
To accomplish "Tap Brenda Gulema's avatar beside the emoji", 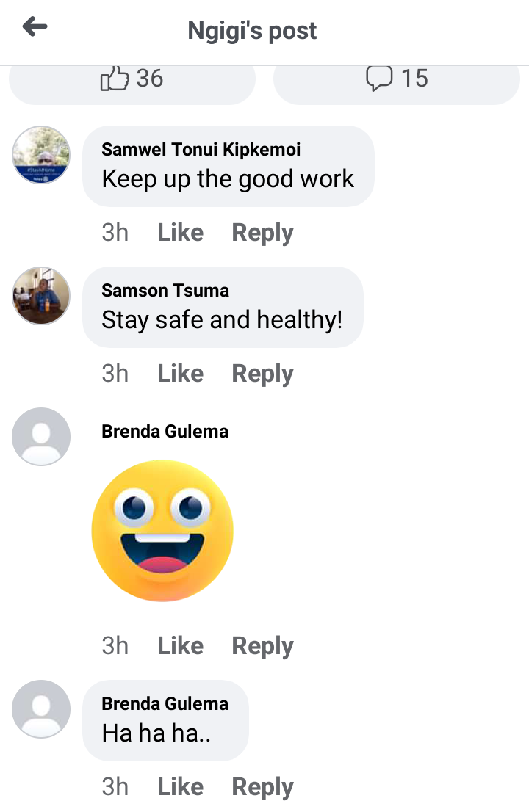I will click(x=41, y=437).
